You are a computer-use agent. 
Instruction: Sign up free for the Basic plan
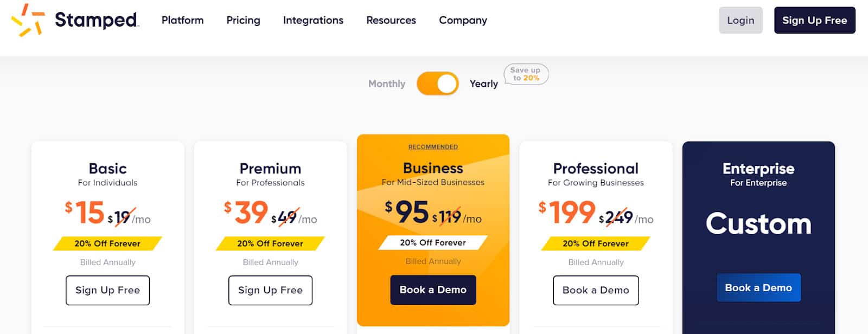click(107, 290)
